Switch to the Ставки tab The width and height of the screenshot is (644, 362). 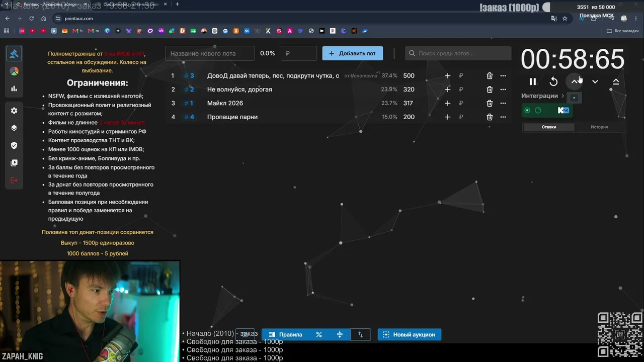pyautogui.click(x=549, y=127)
